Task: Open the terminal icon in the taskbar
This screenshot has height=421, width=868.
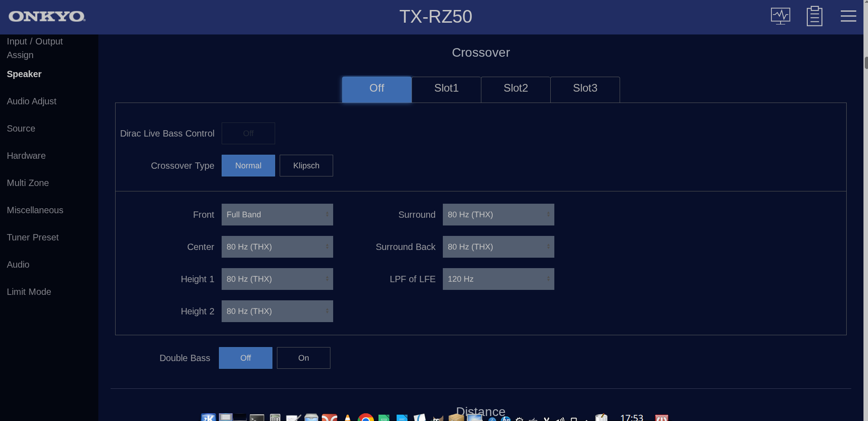Action: [x=257, y=418]
